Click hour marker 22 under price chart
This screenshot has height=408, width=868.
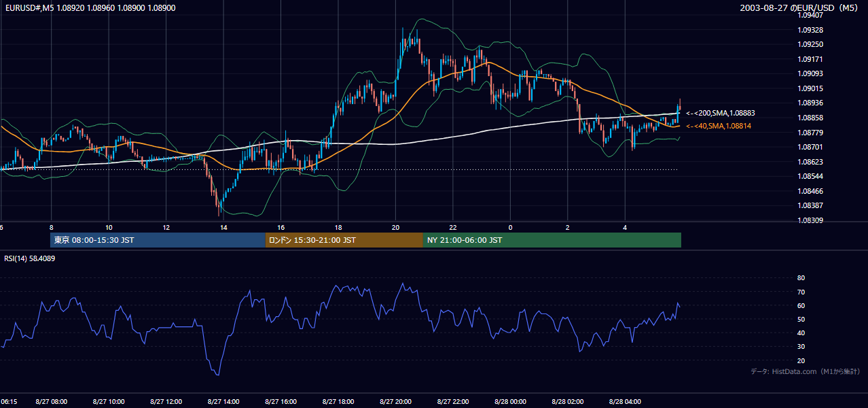453,227
